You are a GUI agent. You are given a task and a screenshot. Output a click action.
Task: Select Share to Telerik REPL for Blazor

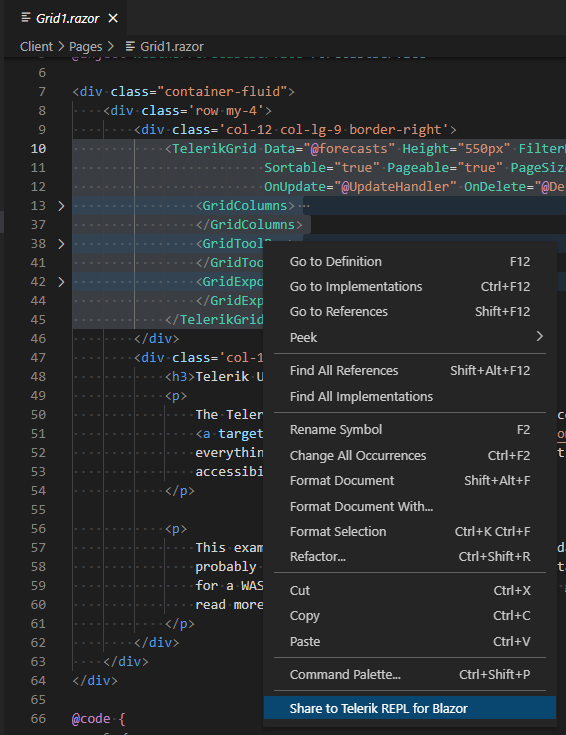[410, 708]
